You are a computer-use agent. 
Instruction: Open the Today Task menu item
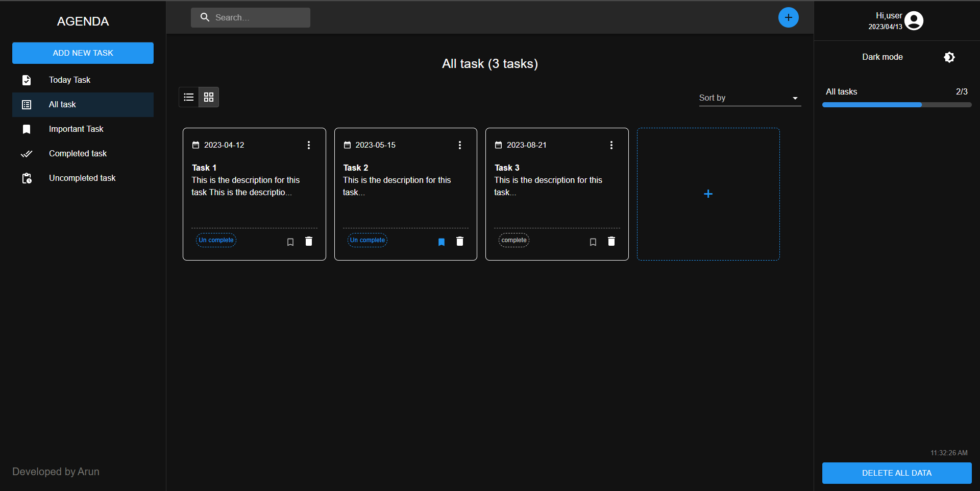pos(83,80)
